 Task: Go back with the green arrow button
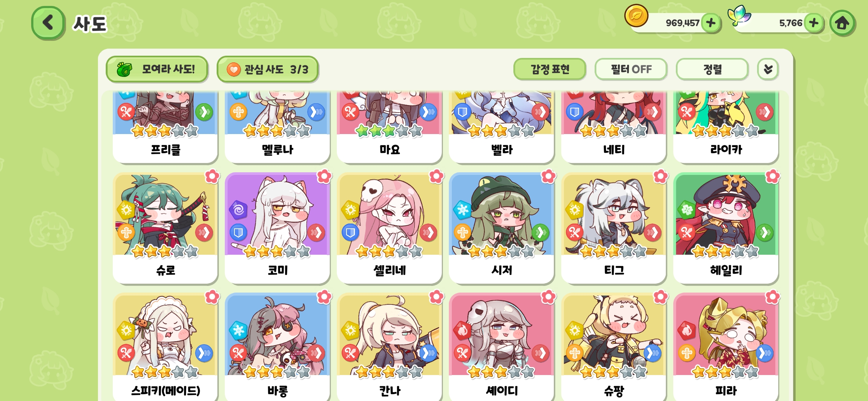pos(48,23)
